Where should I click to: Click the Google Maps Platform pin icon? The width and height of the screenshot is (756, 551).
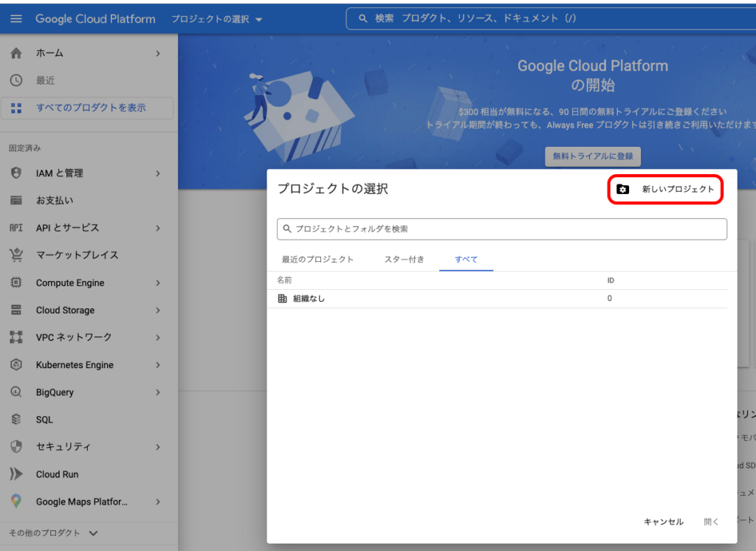click(x=16, y=502)
